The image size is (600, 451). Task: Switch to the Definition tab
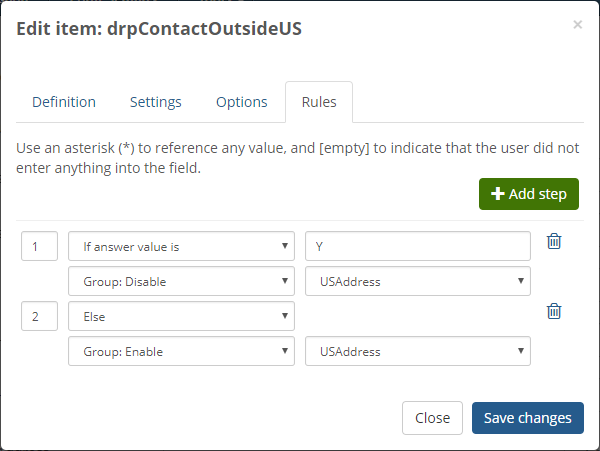64,102
